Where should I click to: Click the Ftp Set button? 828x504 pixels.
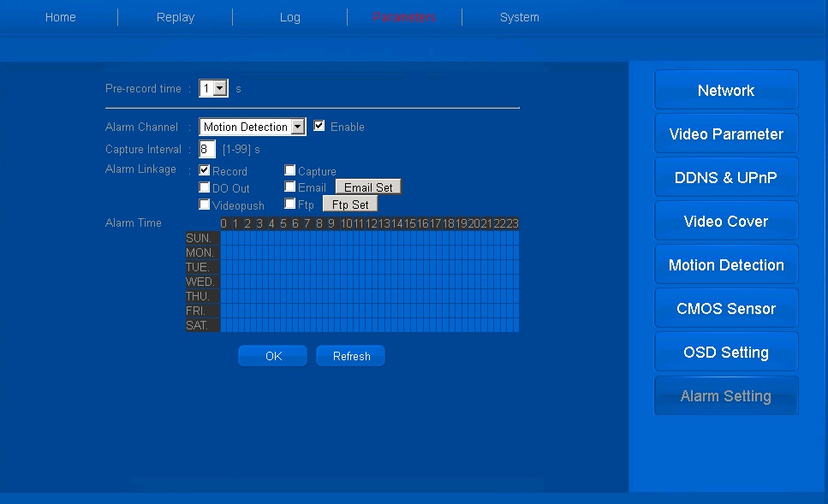click(350, 205)
